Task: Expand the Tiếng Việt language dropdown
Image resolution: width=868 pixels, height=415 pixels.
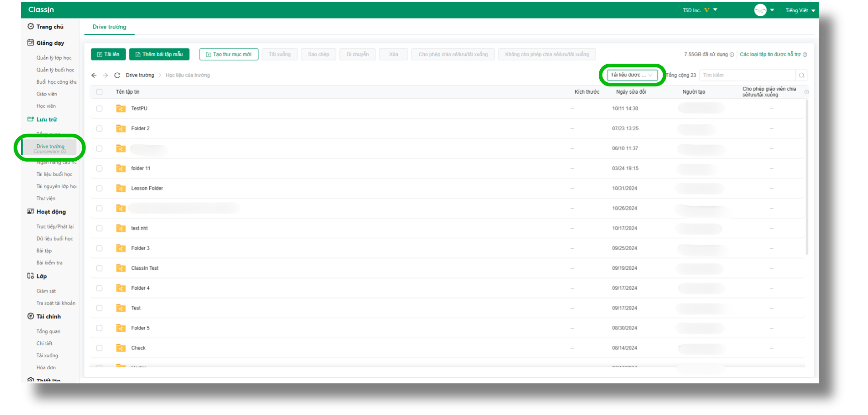Action: click(800, 10)
